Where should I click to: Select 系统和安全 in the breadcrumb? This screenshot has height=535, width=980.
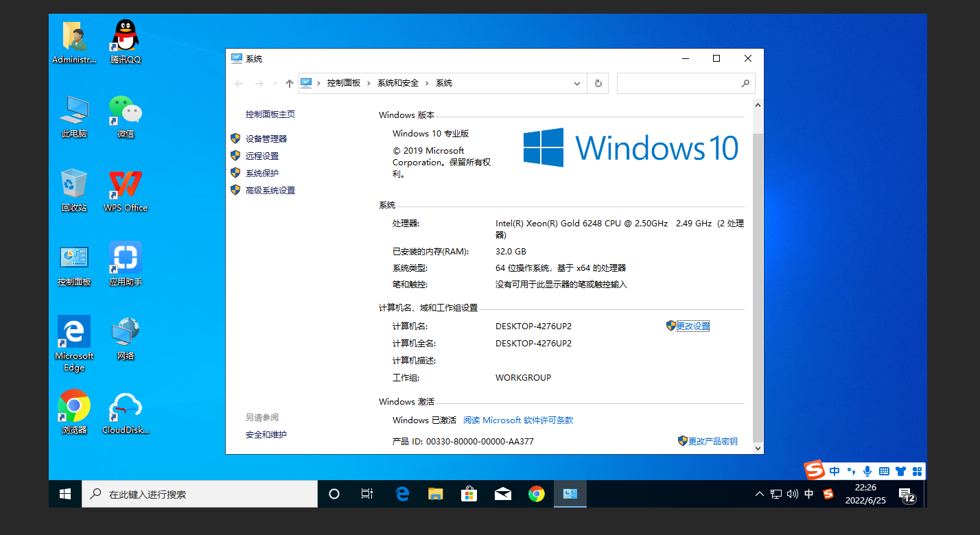tap(398, 83)
